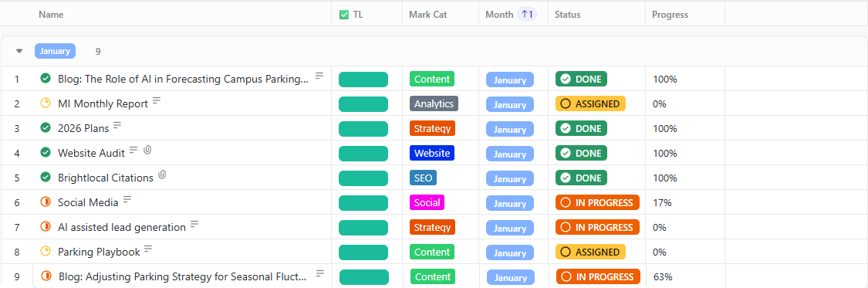This screenshot has width=868, height=288.
Task: Open IN PROGRESS status for Blog: Adjusting Parking Strategy
Action: (x=599, y=276)
